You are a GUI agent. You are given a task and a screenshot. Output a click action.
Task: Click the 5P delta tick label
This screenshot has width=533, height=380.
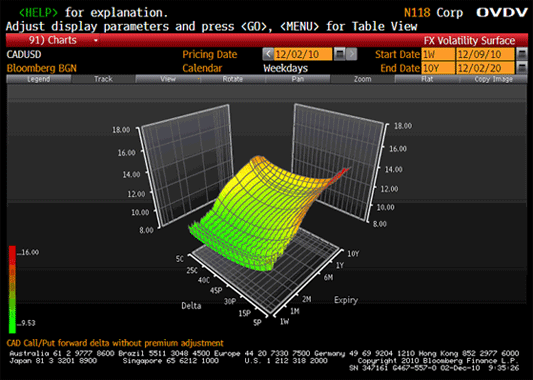tap(257, 322)
